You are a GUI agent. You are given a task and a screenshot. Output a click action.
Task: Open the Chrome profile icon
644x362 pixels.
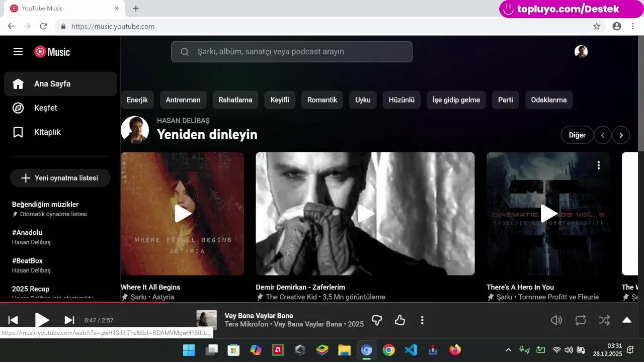(x=617, y=26)
